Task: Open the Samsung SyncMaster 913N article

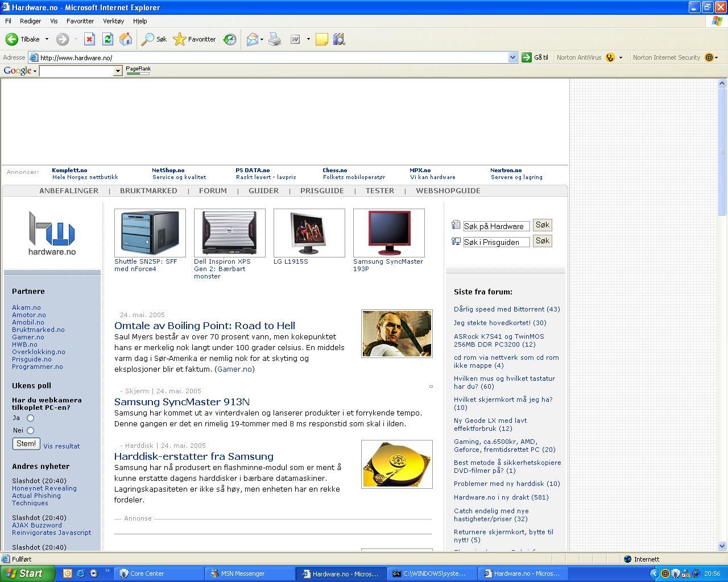Action: 182,402
